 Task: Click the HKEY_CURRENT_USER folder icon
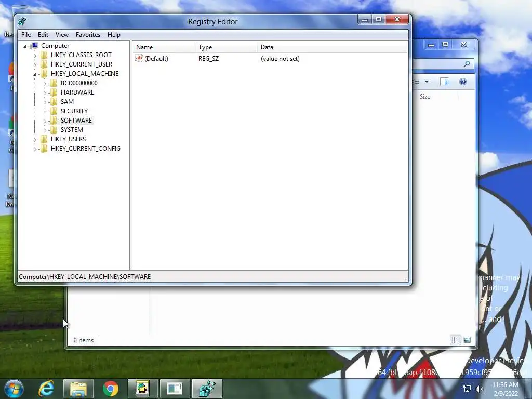[44, 64]
